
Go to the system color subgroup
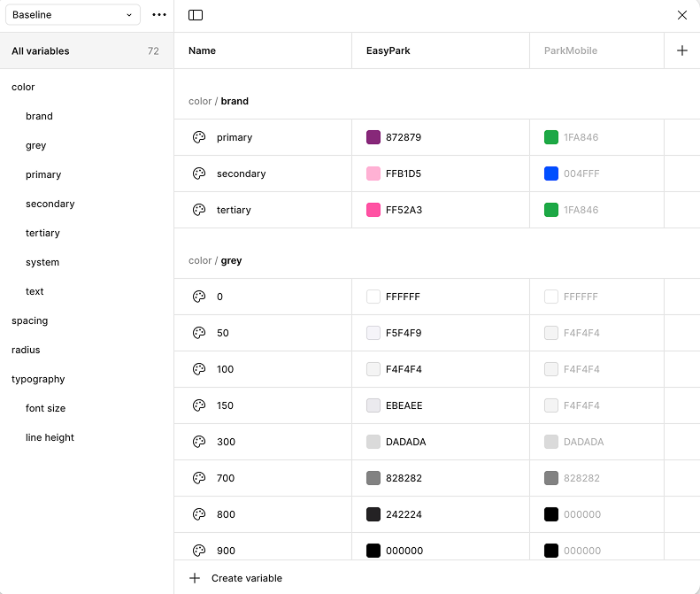42,262
